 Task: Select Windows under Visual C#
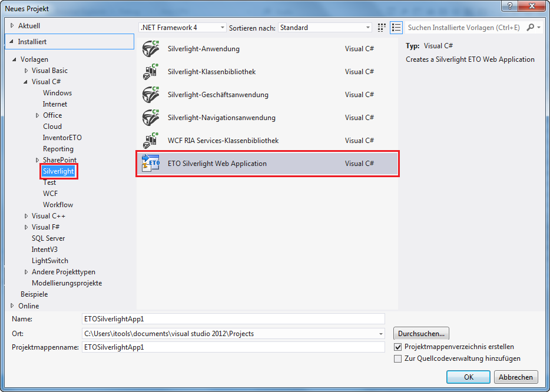point(57,93)
